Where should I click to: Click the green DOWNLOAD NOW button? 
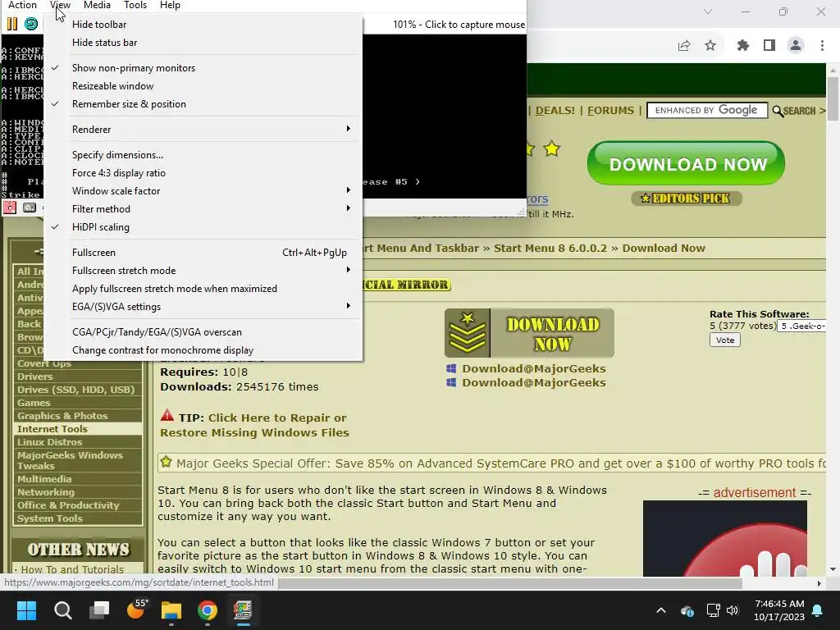pos(687,163)
